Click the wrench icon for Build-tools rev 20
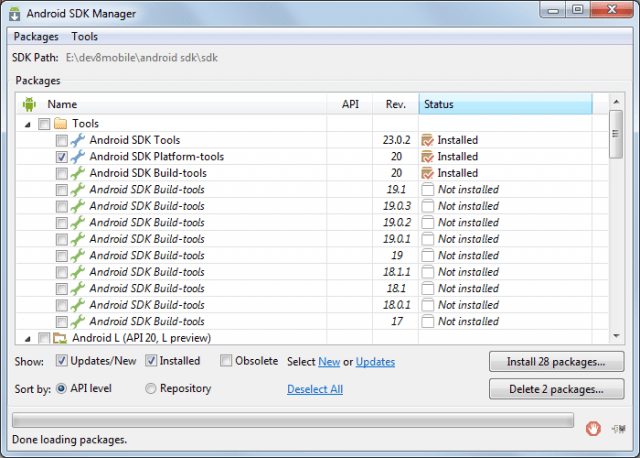Viewport: 640px width, 458px height. tap(78, 173)
